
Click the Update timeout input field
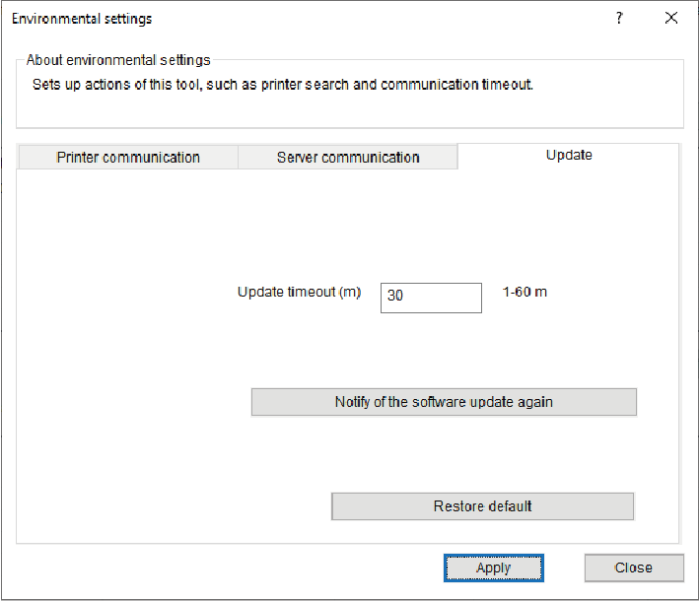(x=431, y=298)
